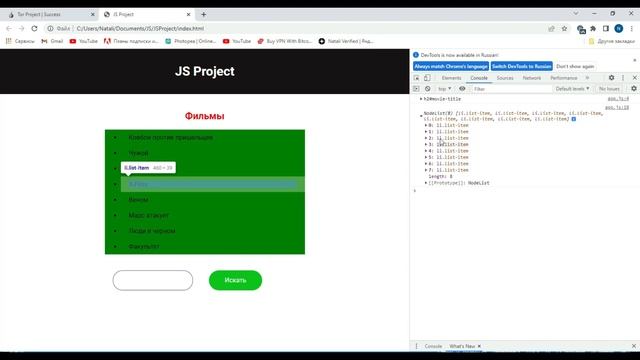Viewport: 640px width, 360px height.
Task: Go forward in browser history
Action: pyautogui.click(x=21, y=29)
